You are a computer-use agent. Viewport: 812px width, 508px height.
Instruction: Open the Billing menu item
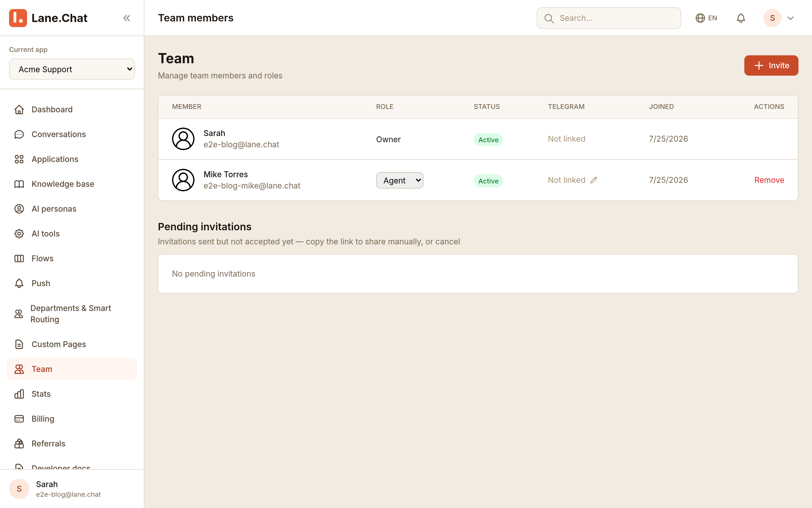(x=72, y=419)
